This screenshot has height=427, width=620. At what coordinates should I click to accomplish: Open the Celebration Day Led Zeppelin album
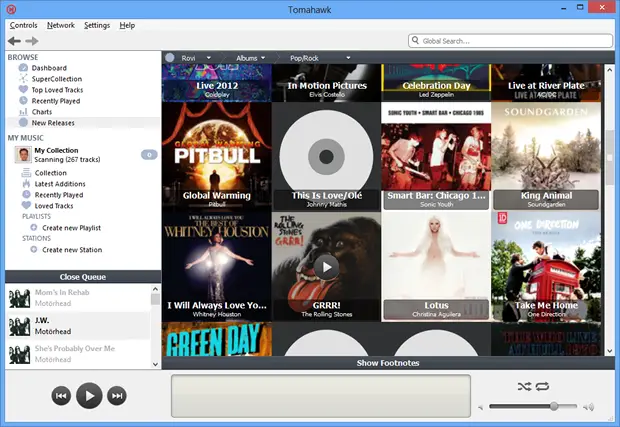click(x=436, y=82)
